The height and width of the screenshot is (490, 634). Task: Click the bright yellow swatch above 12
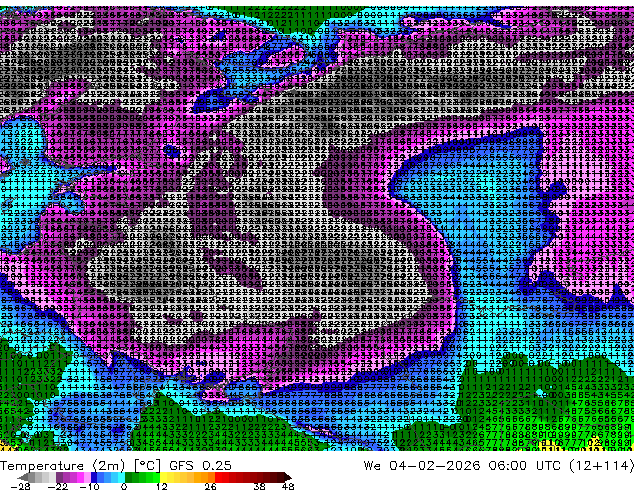tap(163, 477)
